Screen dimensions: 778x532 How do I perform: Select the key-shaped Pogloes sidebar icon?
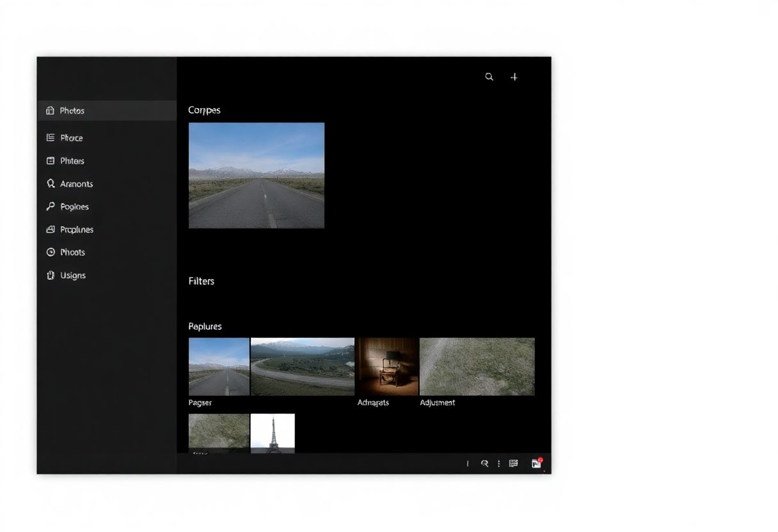[x=51, y=206]
